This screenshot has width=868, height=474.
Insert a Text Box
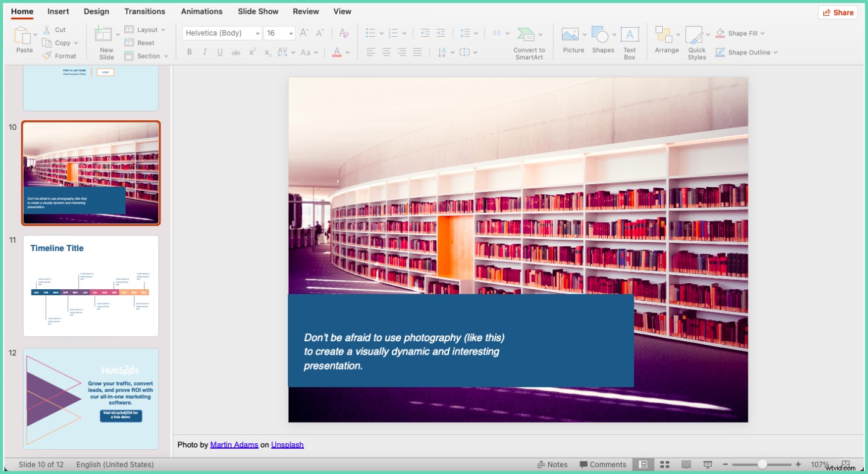tap(630, 41)
